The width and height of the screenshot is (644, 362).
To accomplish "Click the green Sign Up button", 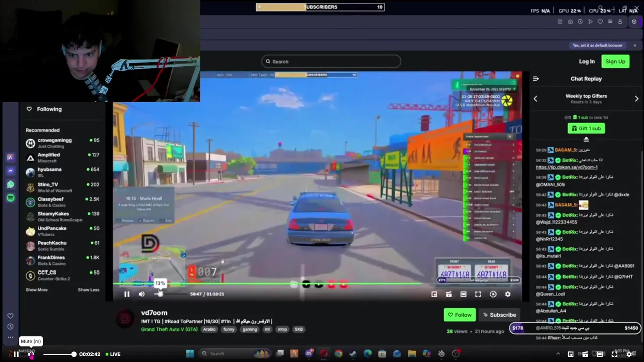I will coord(615,61).
